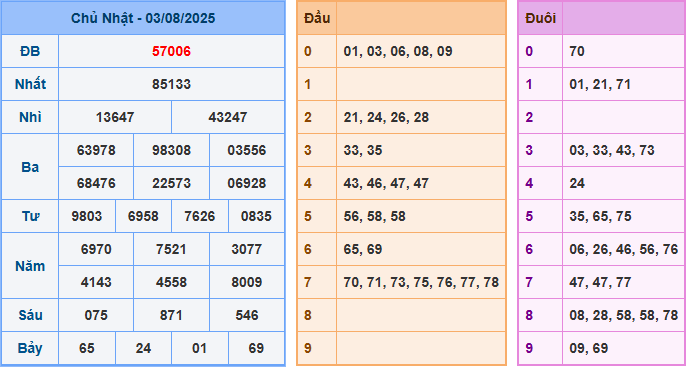Click digit 6 label in Đuôi table
This screenshot has width=687, height=367.
point(529,249)
